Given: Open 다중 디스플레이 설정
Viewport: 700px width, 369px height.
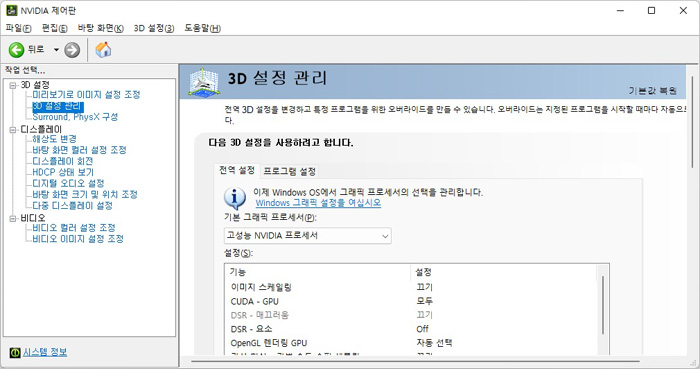Looking at the screenshot, I should coord(72,206).
